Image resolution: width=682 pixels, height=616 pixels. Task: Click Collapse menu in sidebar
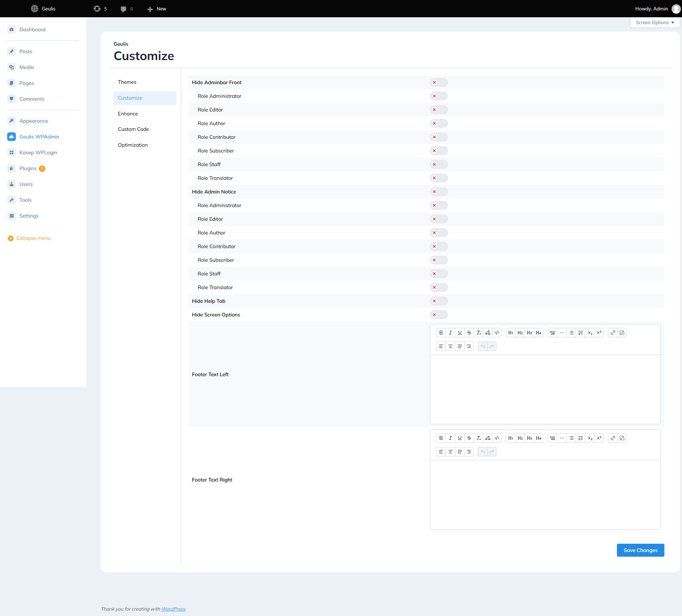click(x=29, y=238)
